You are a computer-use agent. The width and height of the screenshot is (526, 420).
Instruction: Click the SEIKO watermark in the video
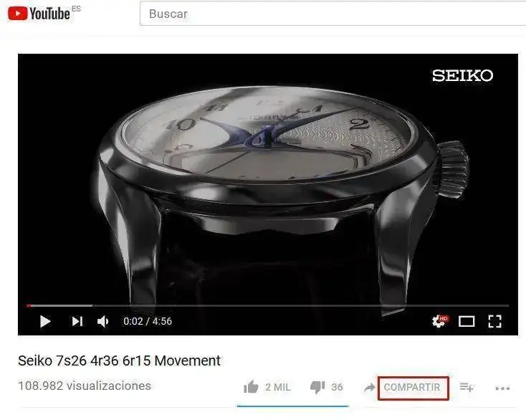(462, 75)
